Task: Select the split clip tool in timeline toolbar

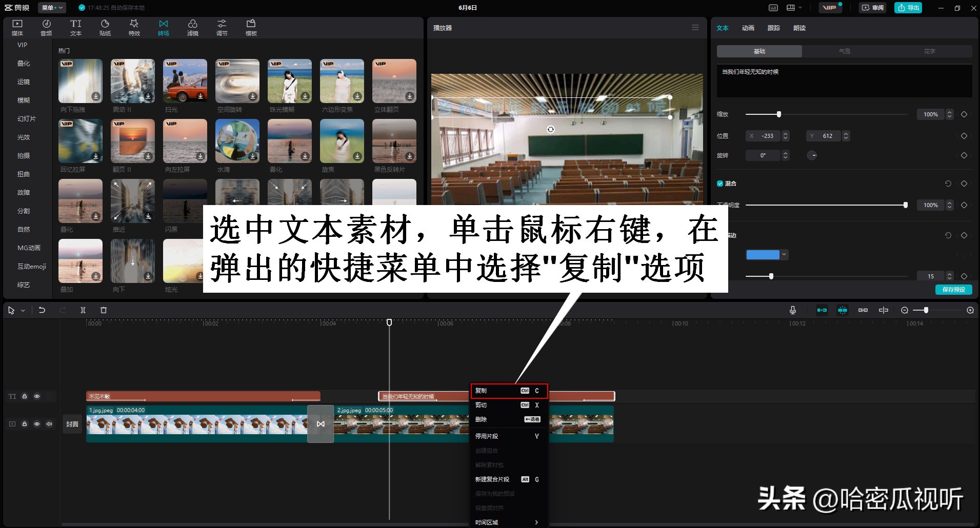Action: 84,310
